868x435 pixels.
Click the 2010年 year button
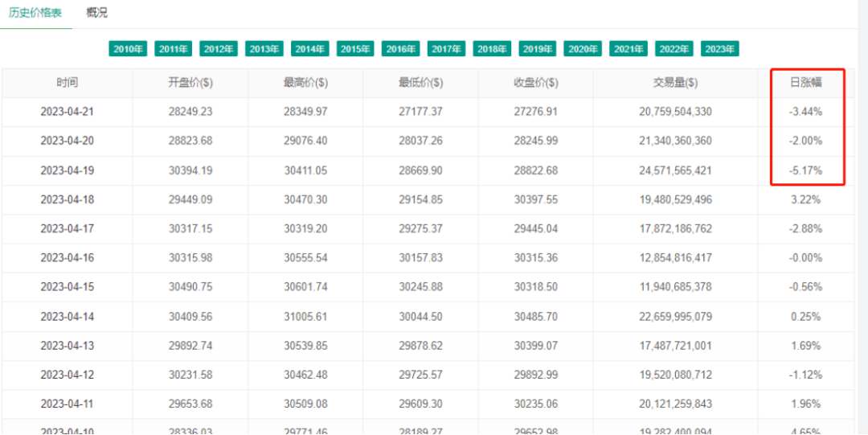click(129, 49)
